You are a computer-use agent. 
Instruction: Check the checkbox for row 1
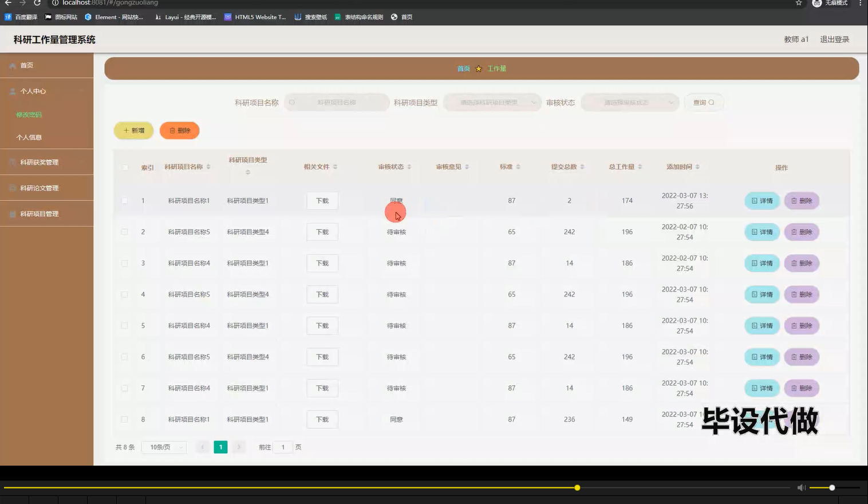[x=125, y=200]
